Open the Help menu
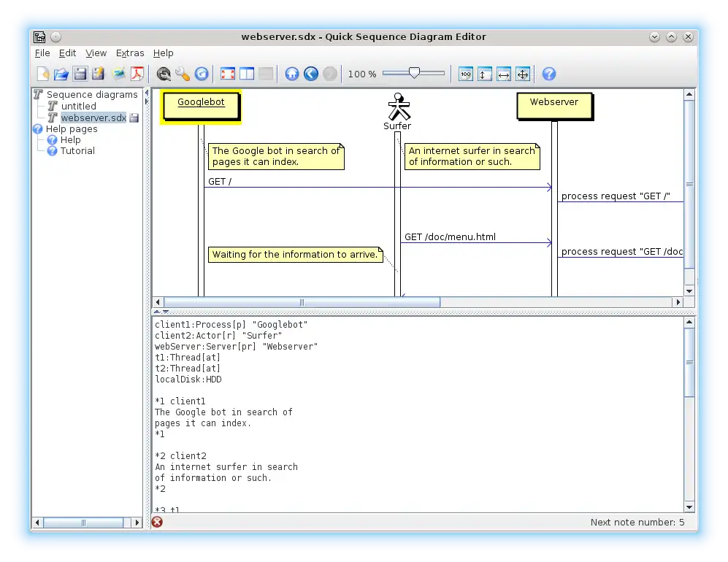The width and height of the screenshot is (728, 562). pos(163,53)
